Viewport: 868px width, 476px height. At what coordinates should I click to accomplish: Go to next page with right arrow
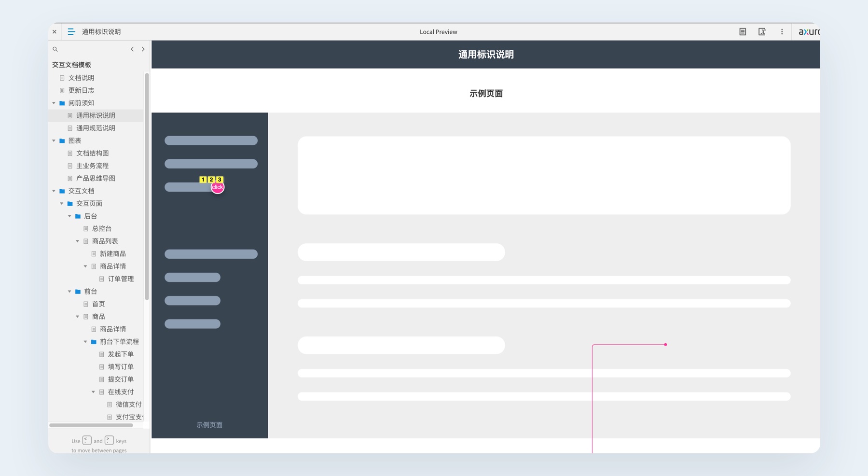pyautogui.click(x=143, y=49)
